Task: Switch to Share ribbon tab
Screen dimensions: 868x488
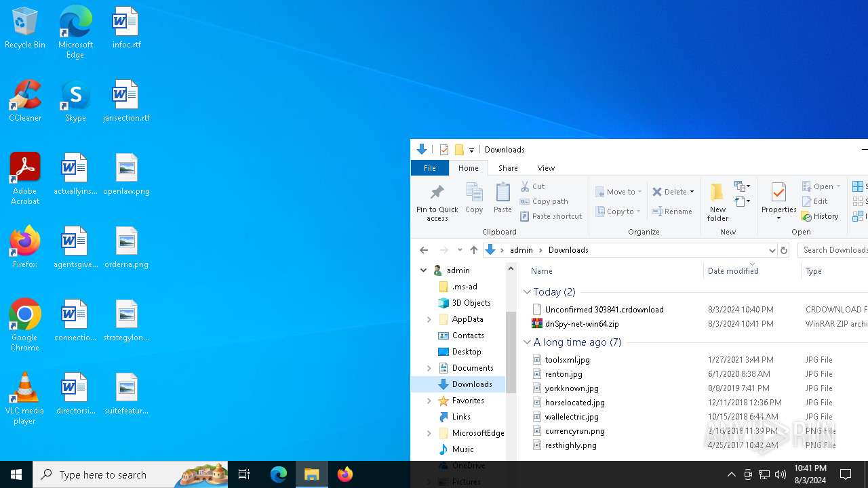Action: click(x=508, y=168)
